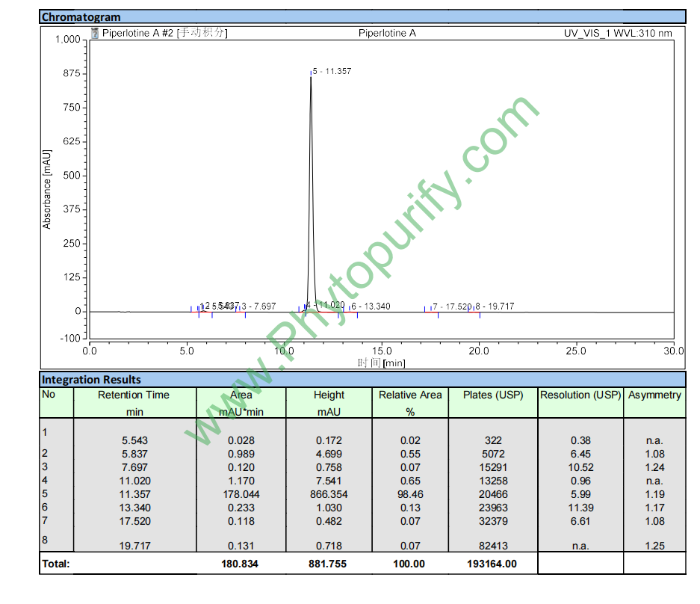This screenshot has height=604, width=700.
Task: Select the total plates value 193164.00
Action: (x=493, y=564)
